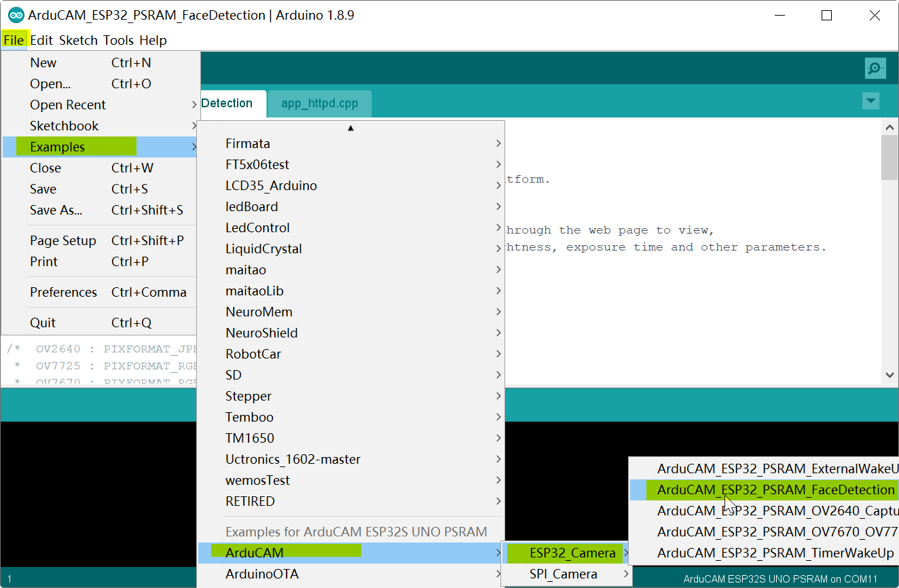Expand the maitao examples submenu
The image size is (899, 588).
pos(351,270)
